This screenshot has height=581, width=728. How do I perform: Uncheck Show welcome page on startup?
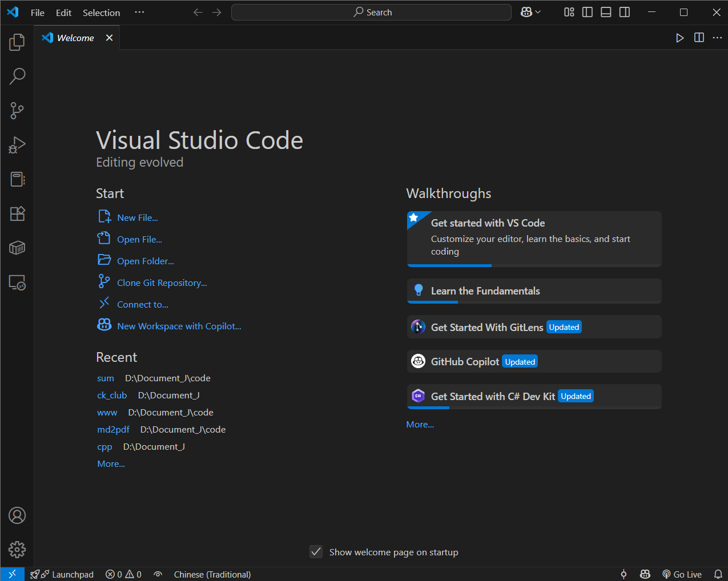(x=316, y=552)
